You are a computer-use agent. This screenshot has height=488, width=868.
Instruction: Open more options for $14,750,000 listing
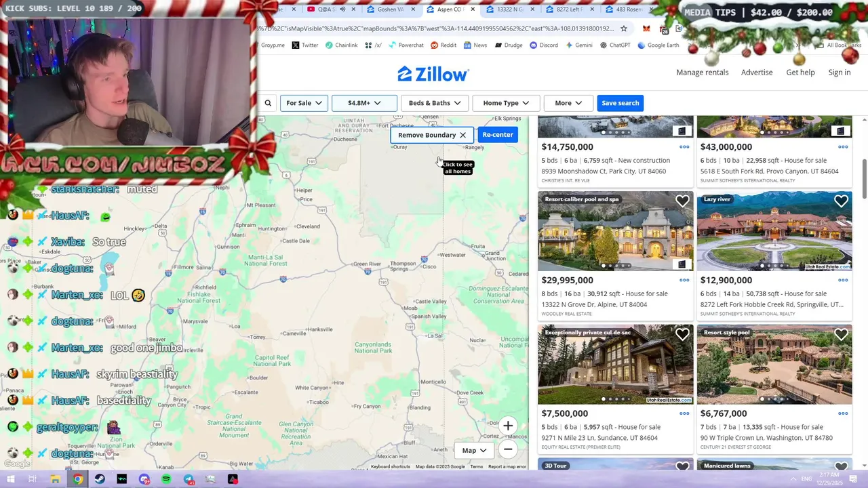[684, 146]
